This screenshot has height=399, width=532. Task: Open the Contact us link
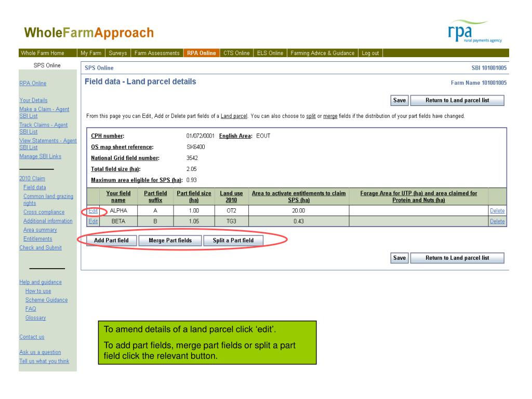point(32,337)
